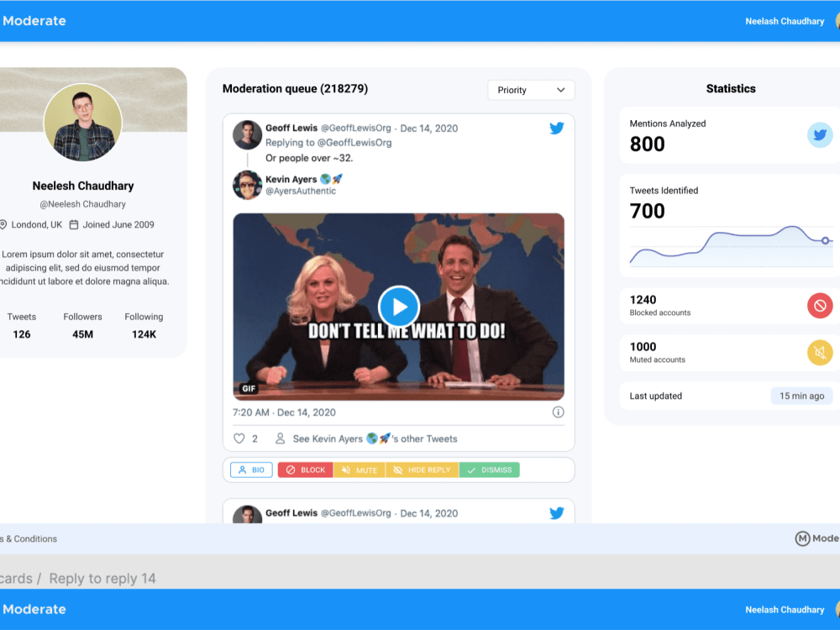Hide the reply with HIDE REPLY
The width and height of the screenshot is (840, 630).
[x=423, y=470]
